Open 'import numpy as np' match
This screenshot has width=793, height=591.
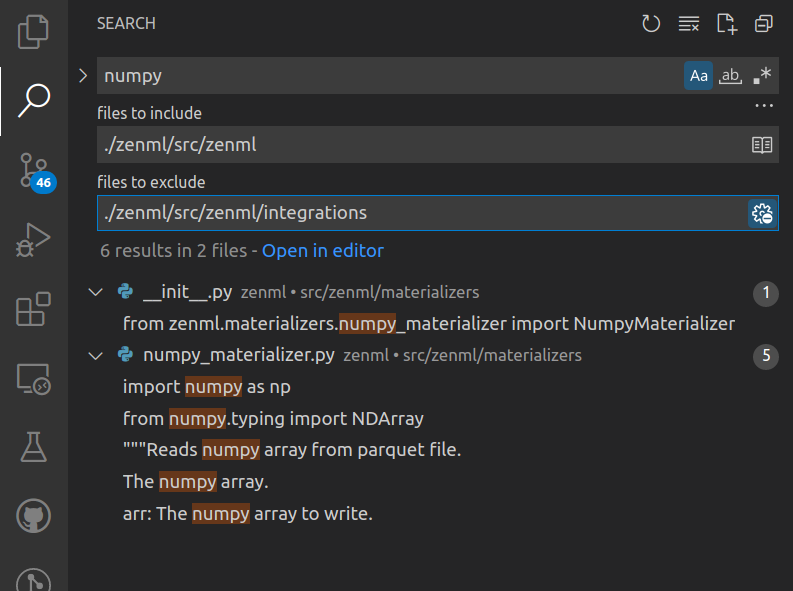coord(207,387)
